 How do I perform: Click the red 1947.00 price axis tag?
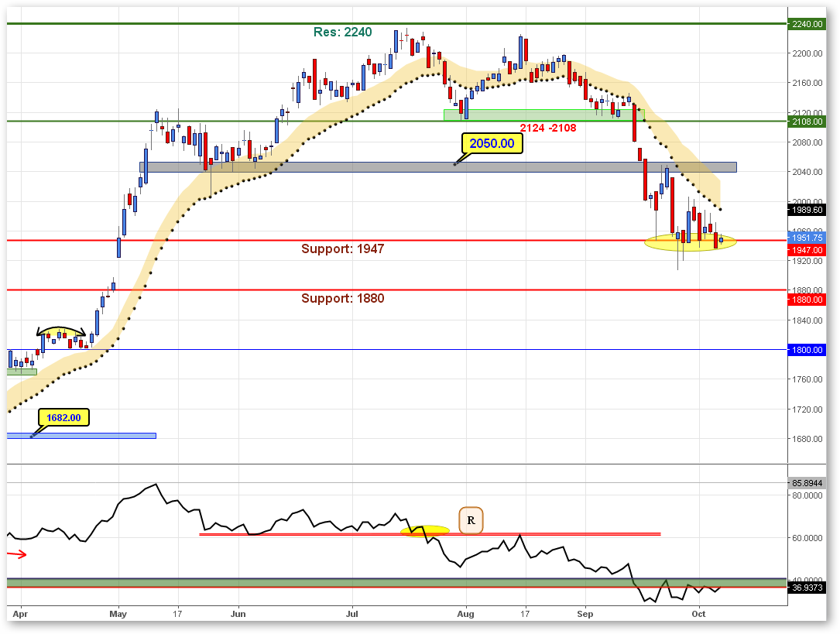coord(807,250)
